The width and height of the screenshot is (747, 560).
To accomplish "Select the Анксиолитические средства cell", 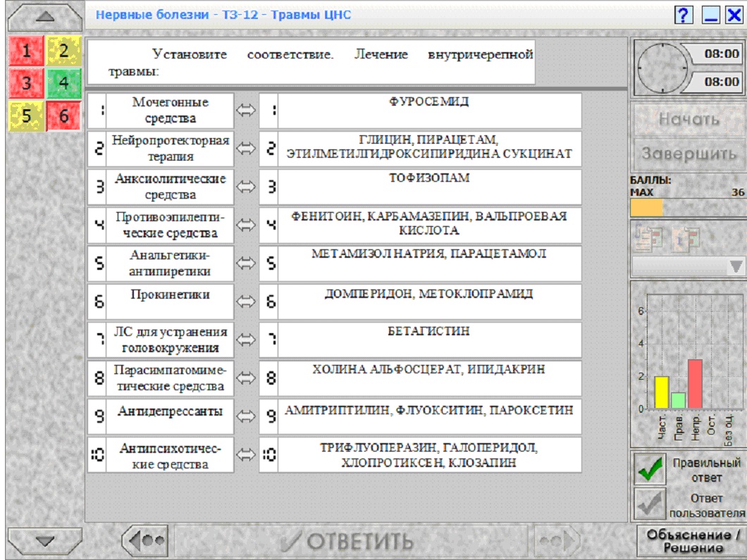I will pos(170,187).
